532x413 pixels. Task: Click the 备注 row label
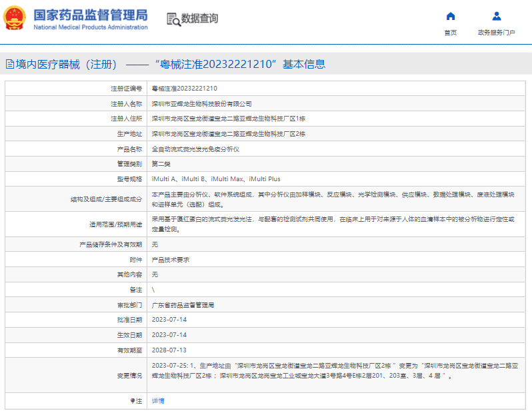click(136, 290)
